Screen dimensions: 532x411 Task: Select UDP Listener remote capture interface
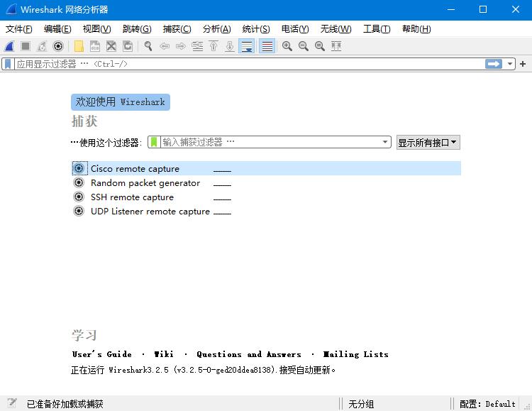(x=266, y=212)
